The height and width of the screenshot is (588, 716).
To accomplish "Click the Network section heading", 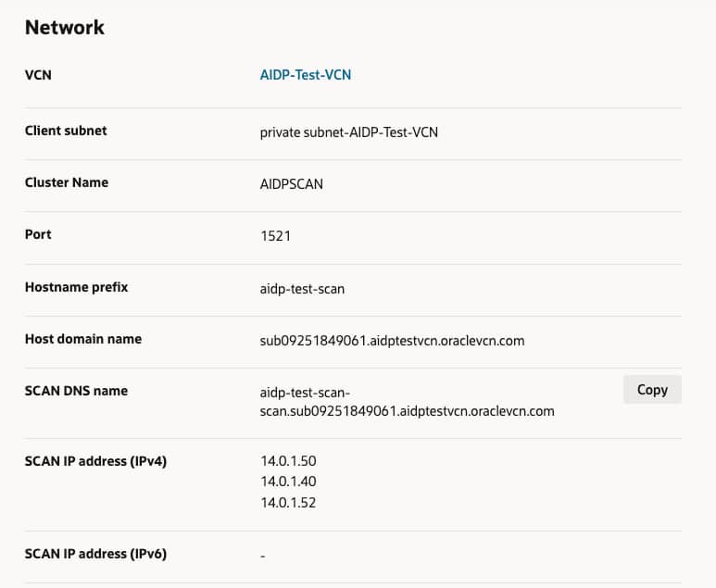I will [x=65, y=28].
